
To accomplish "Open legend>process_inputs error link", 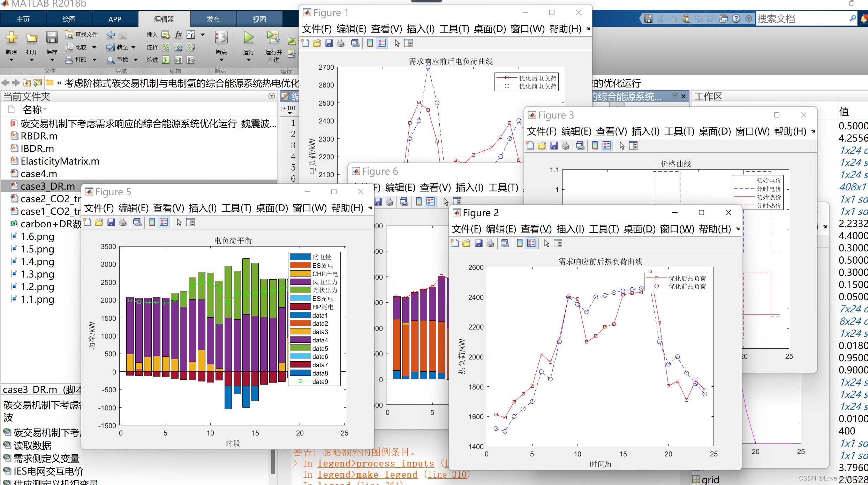I will (x=376, y=463).
